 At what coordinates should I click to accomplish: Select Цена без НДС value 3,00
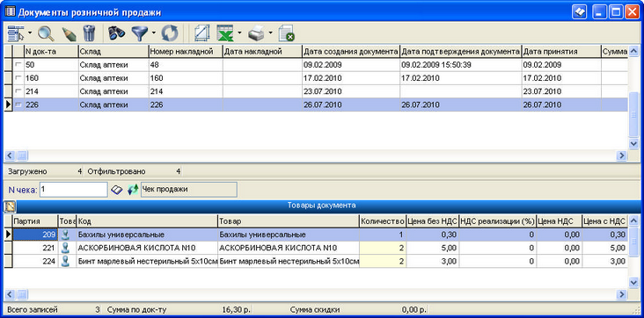point(433,261)
